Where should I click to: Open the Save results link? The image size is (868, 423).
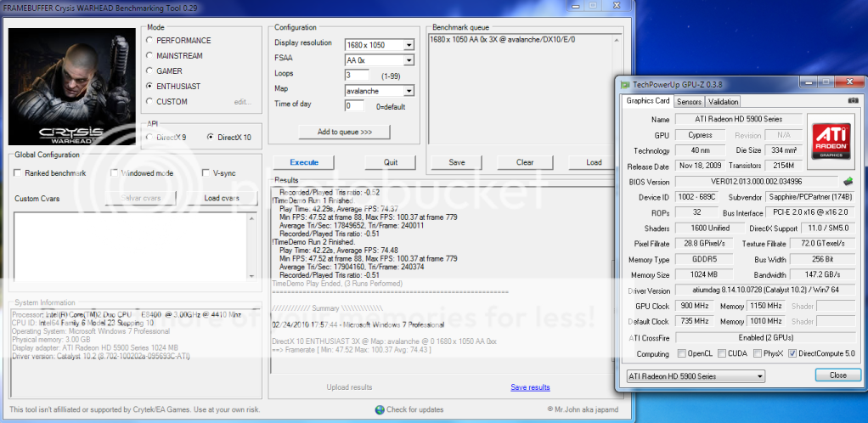point(530,387)
